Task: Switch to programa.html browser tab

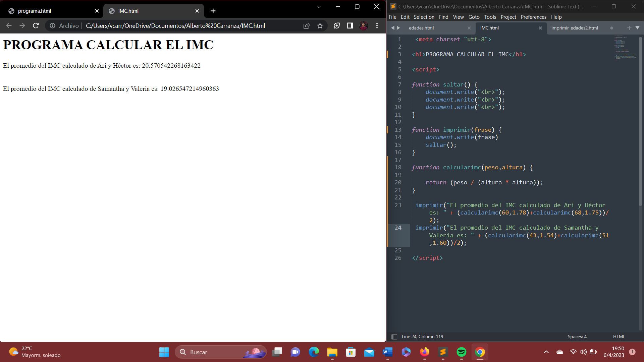Action: point(35,11)
